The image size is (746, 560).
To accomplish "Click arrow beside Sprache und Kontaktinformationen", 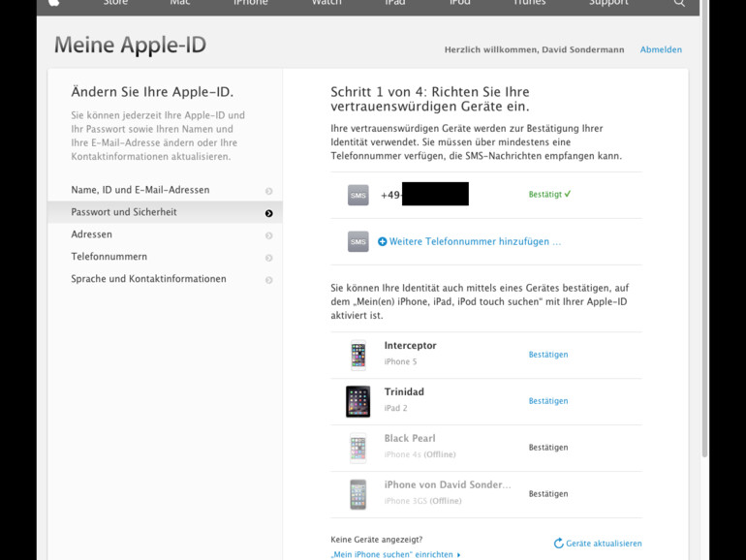I will pyautogui.click(x=268, y=280).
